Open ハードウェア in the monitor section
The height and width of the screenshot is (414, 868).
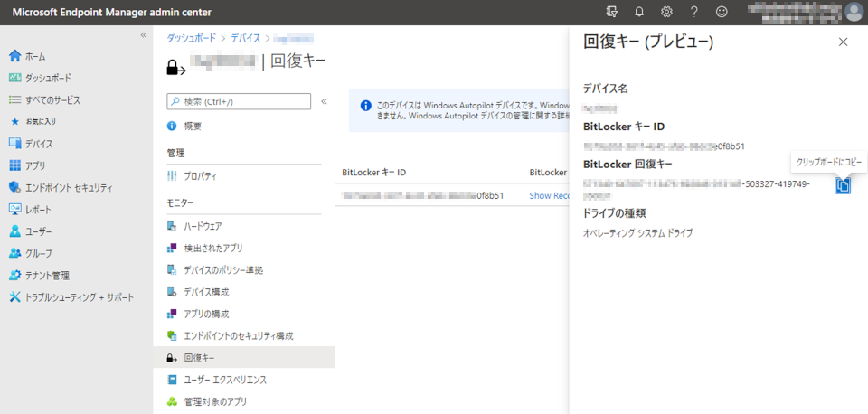pyautogui.click(x=194, y=226)
